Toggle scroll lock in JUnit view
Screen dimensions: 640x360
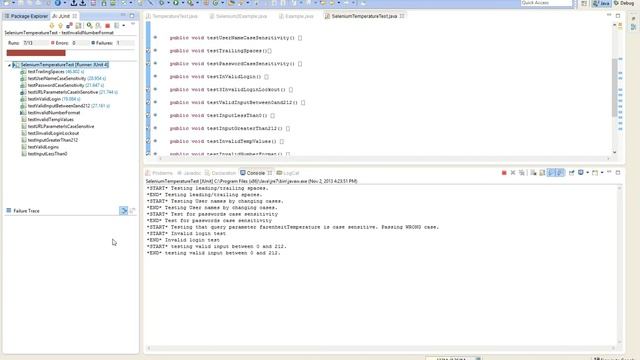[78, 26]
